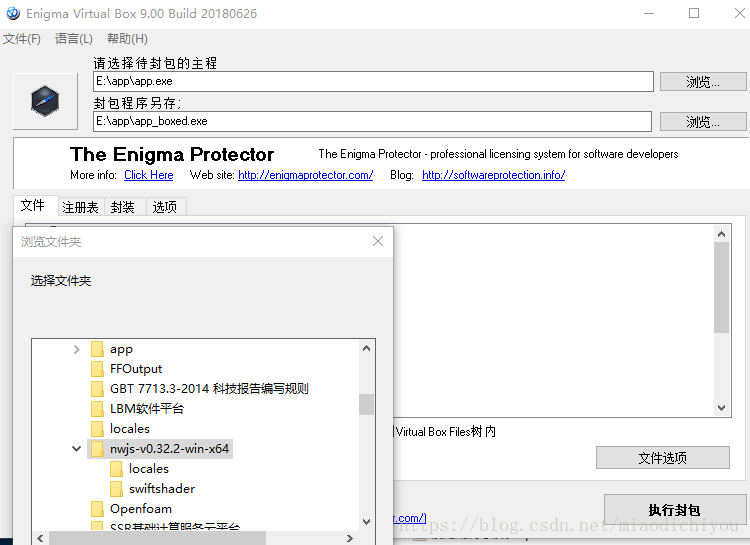The height and width of the screenshot is (545, 750).
Task: Click the Openfoam folder icon
Action: (97, 509)
